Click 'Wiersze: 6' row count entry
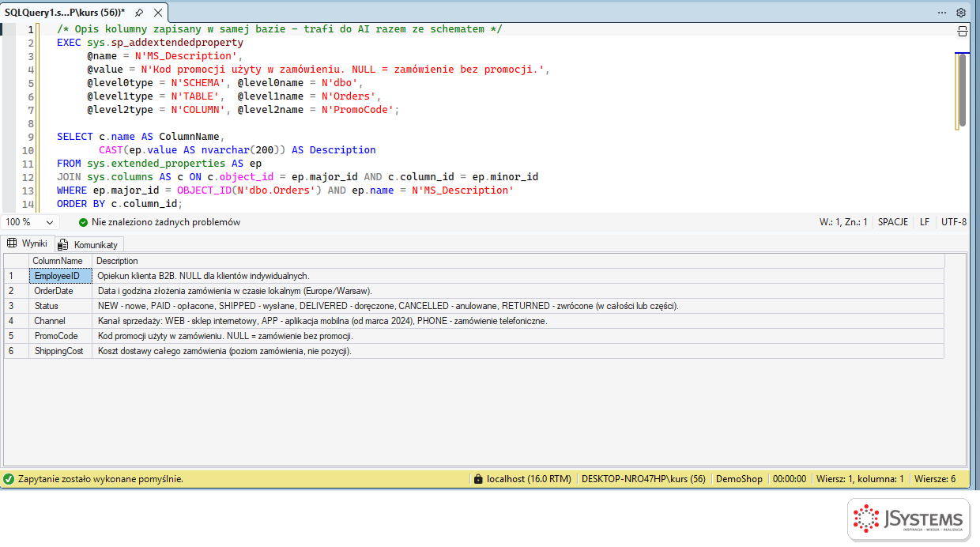 [x=935, y=479]
